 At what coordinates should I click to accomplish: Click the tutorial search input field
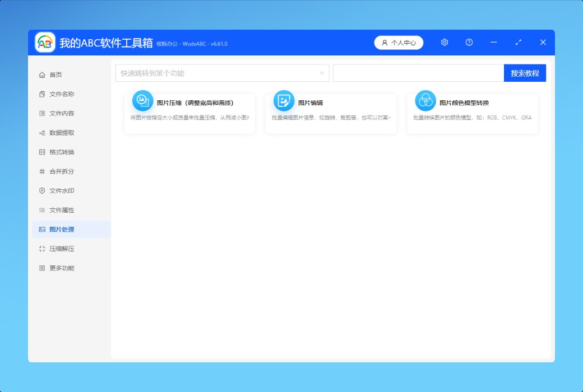tap(418, 73)
